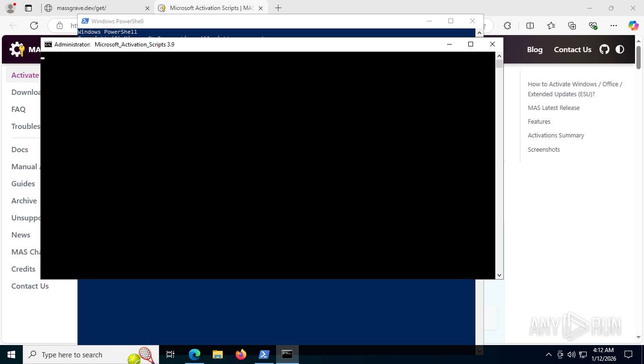The width and height of the screenshot is (644, 364).
Task: Click the Edge refresh icon
Action: click(x=34, y=26)
